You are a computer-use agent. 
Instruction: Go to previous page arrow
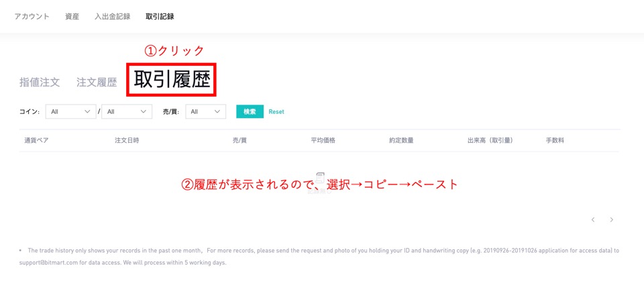point(593,219)
